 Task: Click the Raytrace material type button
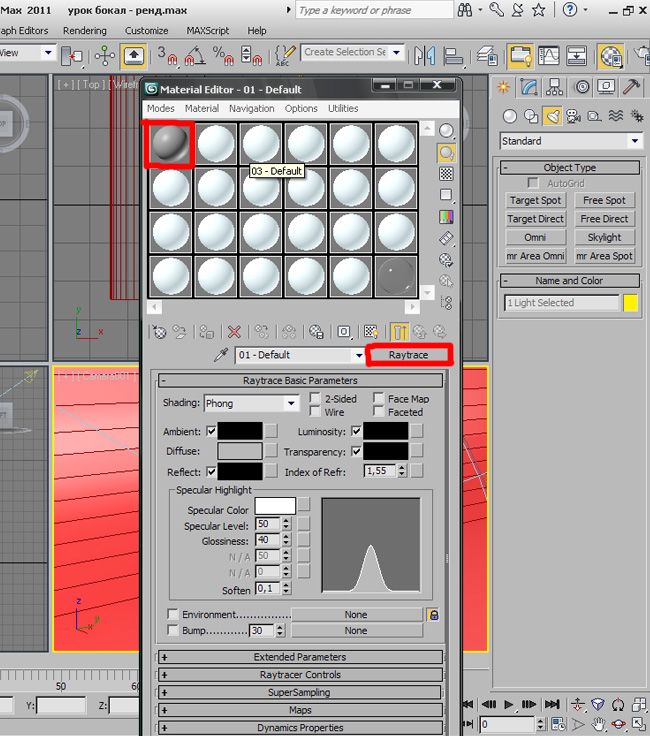pyautogui.click(x=408, y=355)
